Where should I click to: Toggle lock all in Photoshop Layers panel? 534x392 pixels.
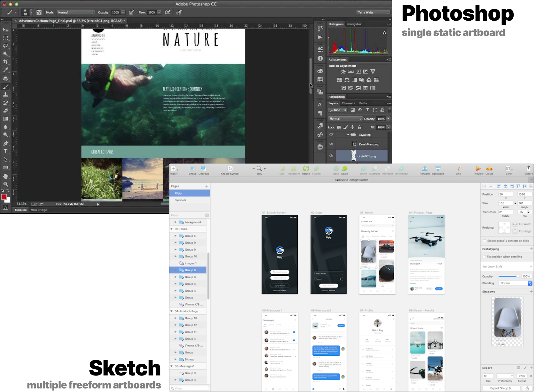(x=359, y=128)
